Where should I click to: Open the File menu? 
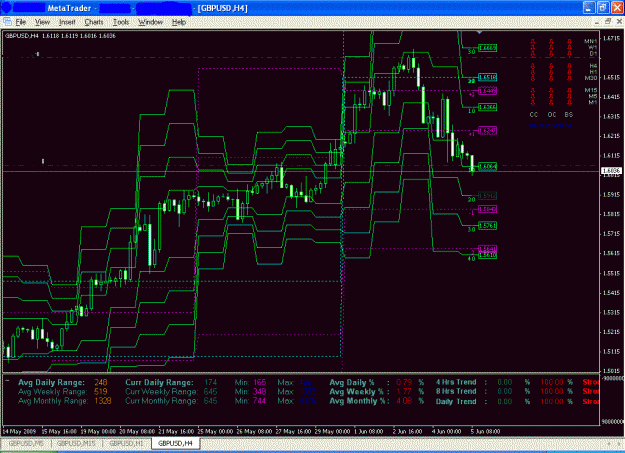click(x=21, y=22)
